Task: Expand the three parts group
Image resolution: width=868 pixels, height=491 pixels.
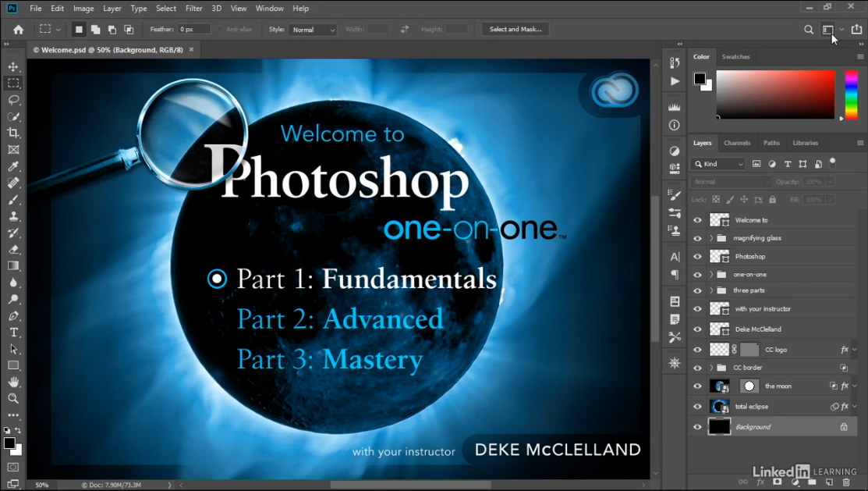Action: 711,290
